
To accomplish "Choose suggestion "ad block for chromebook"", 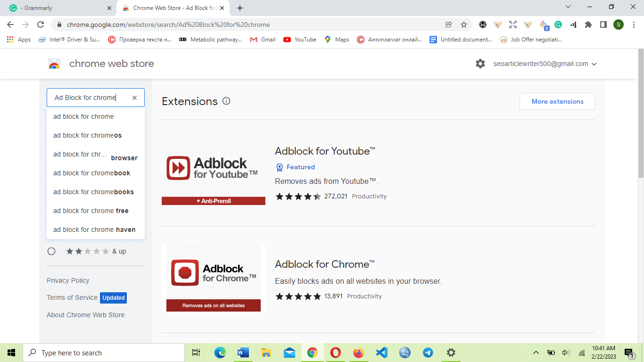I will pos(96,173).
